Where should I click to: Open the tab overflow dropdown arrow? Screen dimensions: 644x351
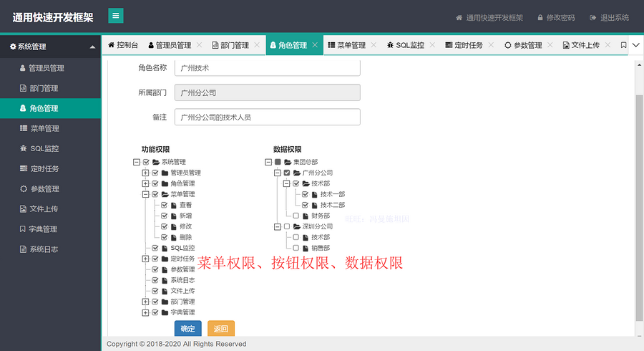click(636, 45)
